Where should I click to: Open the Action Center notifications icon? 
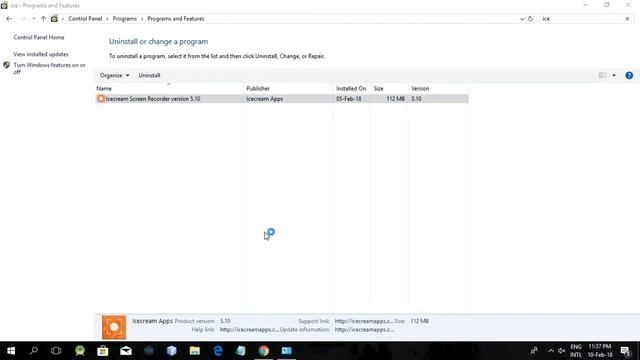(626, 351)
